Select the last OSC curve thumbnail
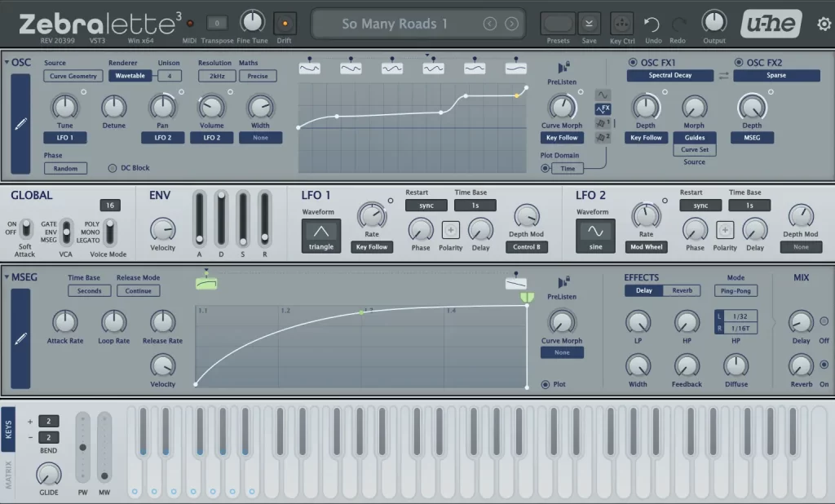This screenshot has width=835, height=504. click(x=515, y=69)
